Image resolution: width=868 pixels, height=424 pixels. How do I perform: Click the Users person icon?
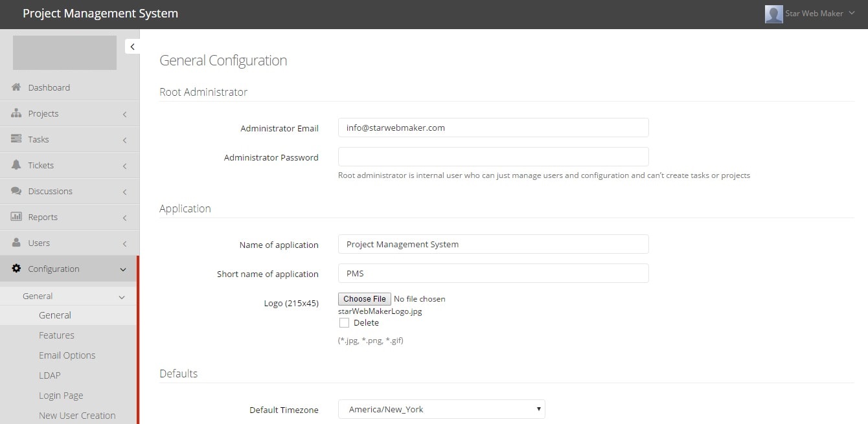16,243
